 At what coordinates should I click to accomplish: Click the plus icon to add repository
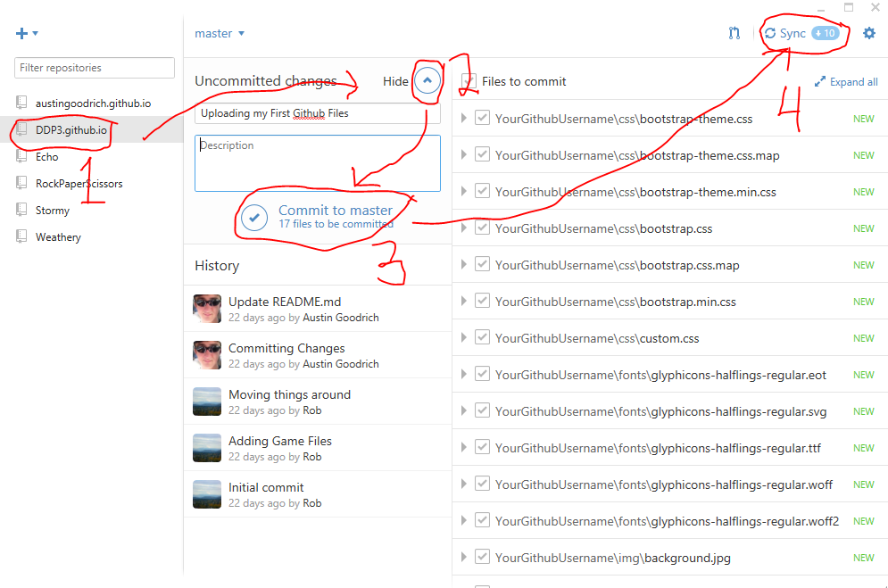point(22,34)
